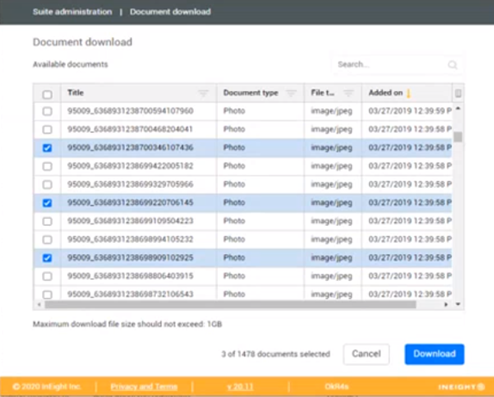Click the scroll down arrow of table
Viewport: 494px width, 397px height.
pyautogui.click(x=458, y=304)
